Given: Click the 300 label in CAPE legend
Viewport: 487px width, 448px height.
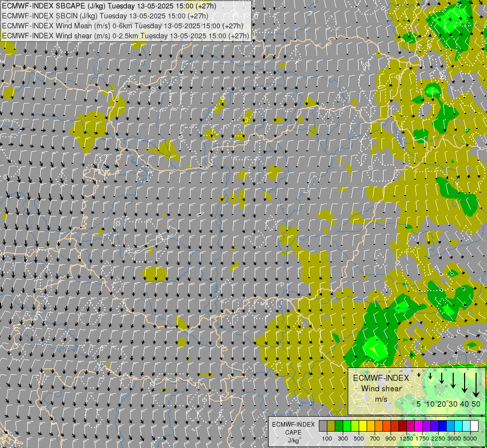Looking at the screenshot, I should [x=343, y=439].
